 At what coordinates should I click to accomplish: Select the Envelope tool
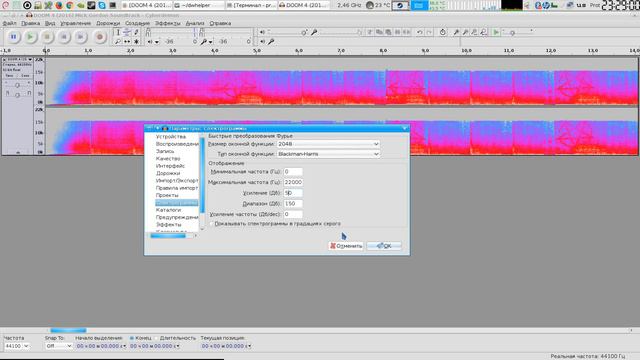(x=127, y=32)
